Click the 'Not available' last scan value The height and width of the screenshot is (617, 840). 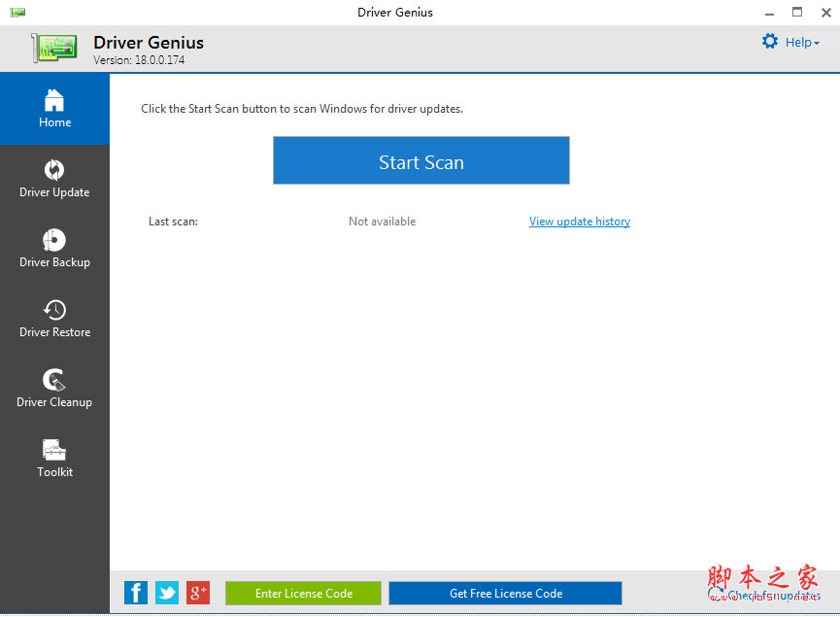coord(382,222)
